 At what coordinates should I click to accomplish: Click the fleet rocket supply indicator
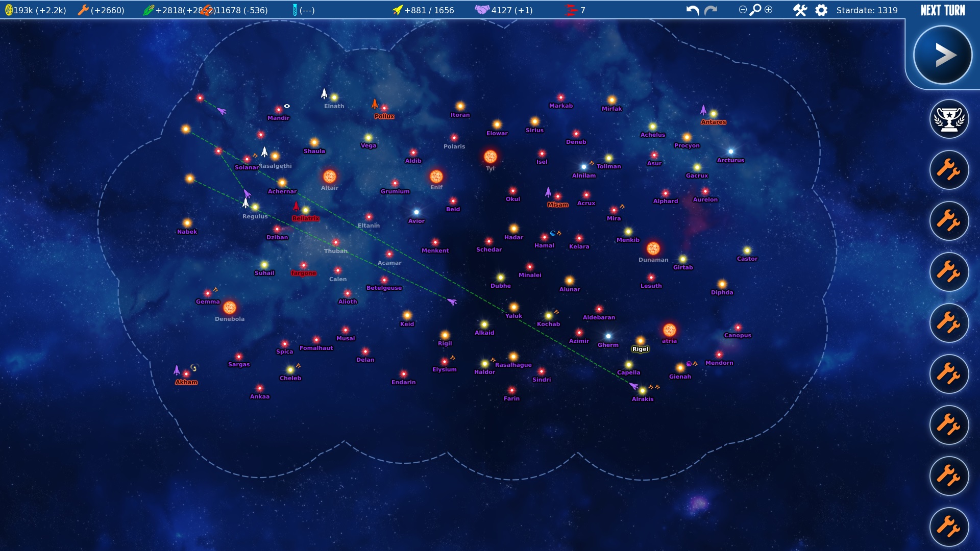tap(397, 10)
